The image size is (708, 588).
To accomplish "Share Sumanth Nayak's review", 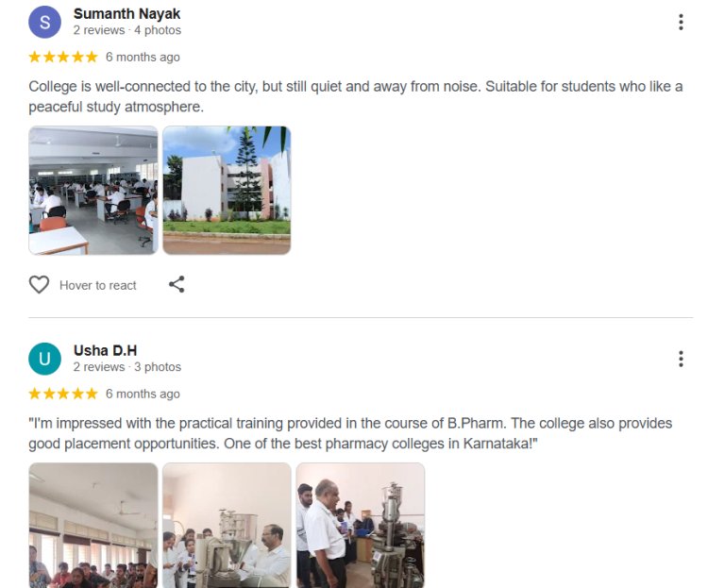I will (177, 284).
